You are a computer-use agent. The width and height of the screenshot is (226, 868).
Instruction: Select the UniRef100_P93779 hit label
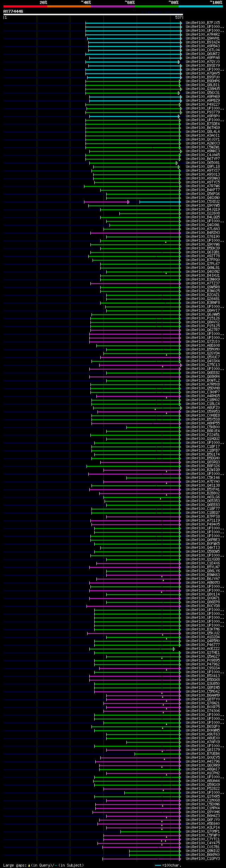[203, 112]
